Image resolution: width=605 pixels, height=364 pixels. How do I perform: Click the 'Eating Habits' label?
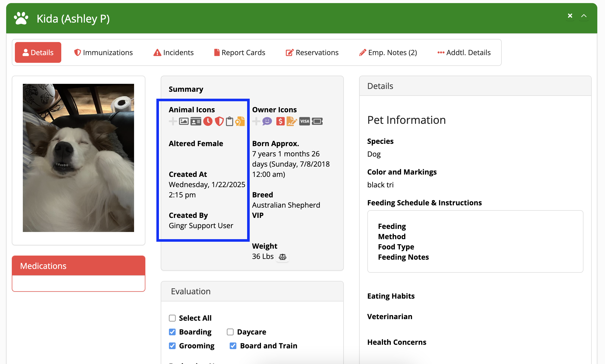(391, 296)
